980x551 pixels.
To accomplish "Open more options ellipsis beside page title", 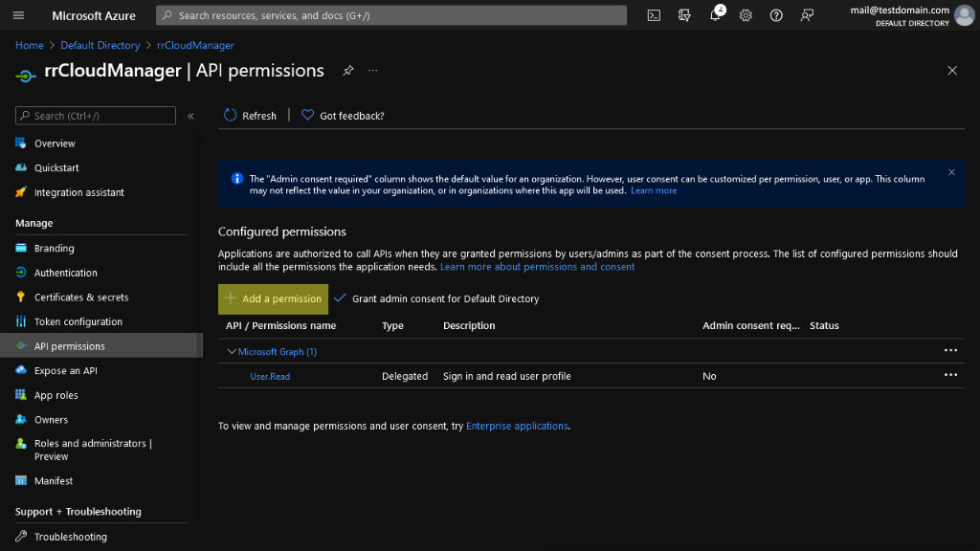I will (373, 71).
